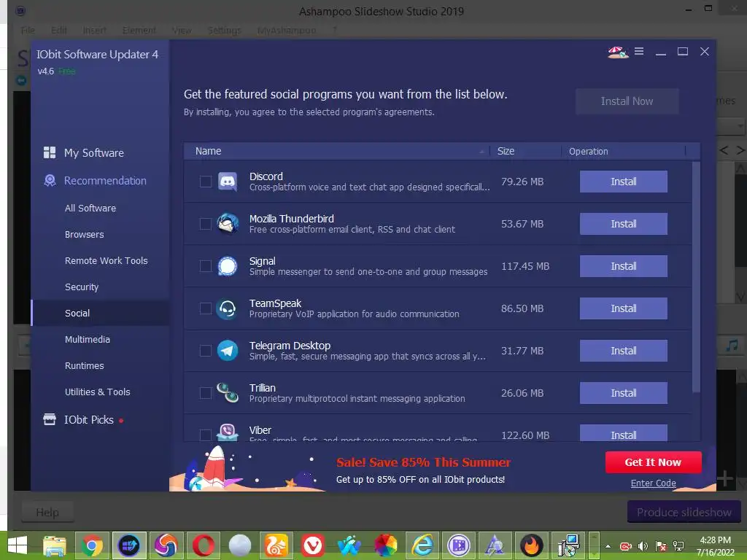Install Trillian
The width and height of the screenshot is (747, 560).
pyautogui.click(x=623, y=393)
